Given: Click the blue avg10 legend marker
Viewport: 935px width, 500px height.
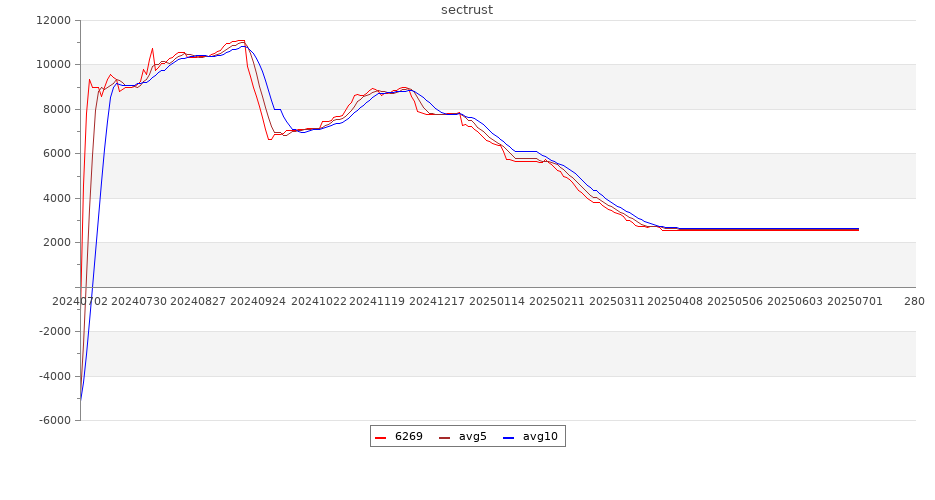Looking at the screenshot, I should click(509, 437).
